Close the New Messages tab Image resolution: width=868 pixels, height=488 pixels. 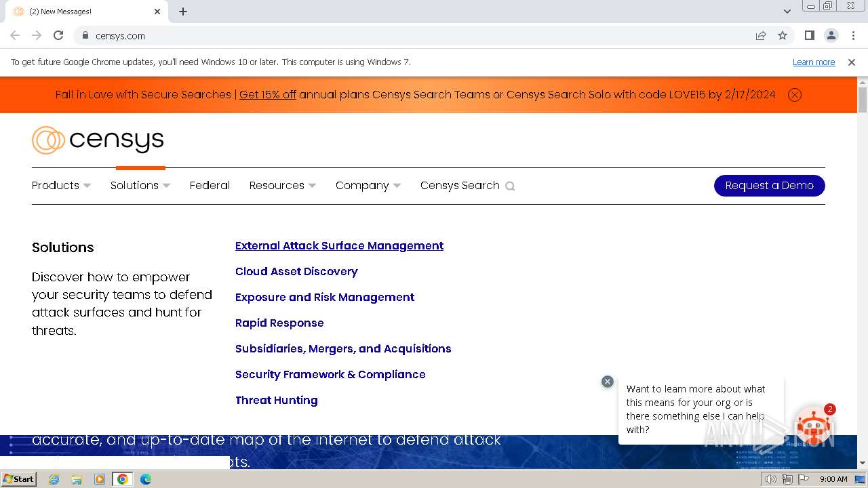157,12
